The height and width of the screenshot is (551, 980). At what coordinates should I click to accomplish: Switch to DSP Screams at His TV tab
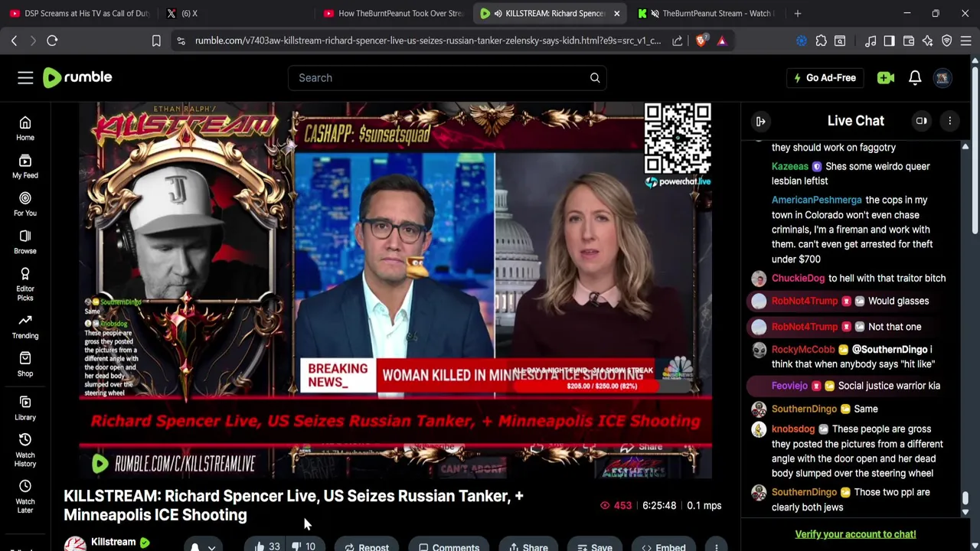[x=79, y=13]
